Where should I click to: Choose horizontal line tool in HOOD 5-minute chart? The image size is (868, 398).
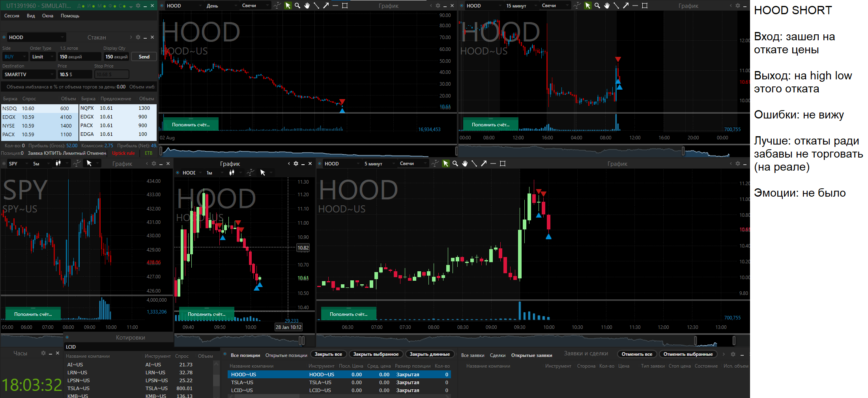(493, 163)
